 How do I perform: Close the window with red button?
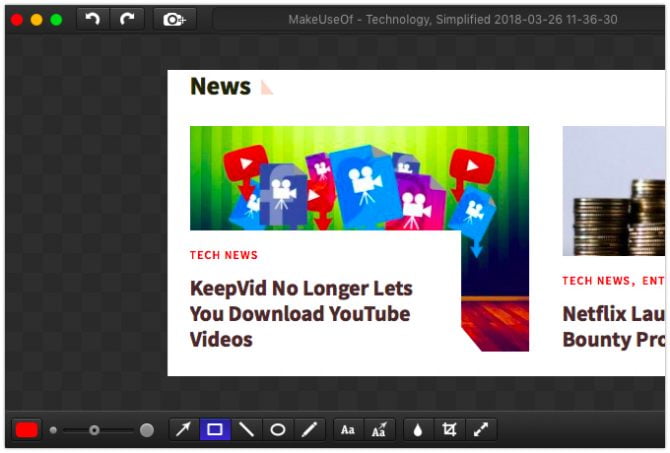coord(17,20)
